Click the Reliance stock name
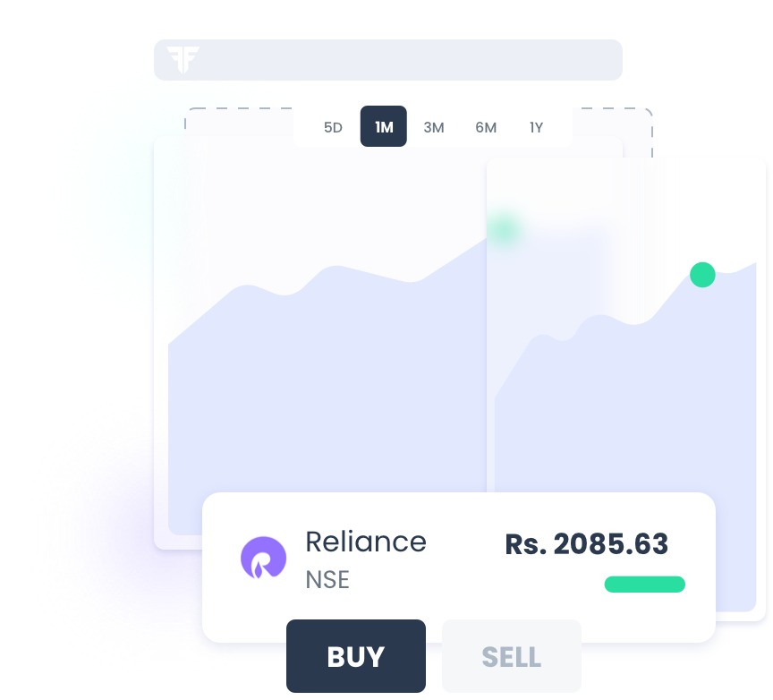The height and width of the screenshot is (700, 773). (366, 542)
